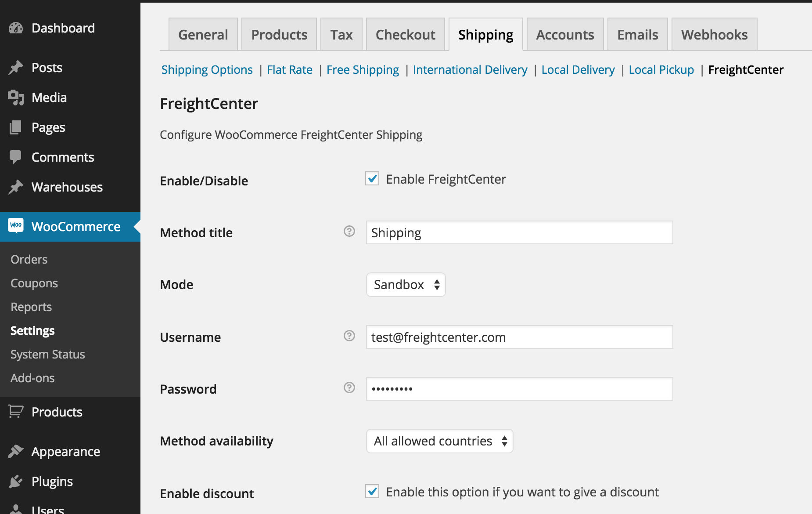The image size is (812, 514).
Task: Click the Dashboard gauge icon
Action: pyautogui.click(x=16, y=28)
